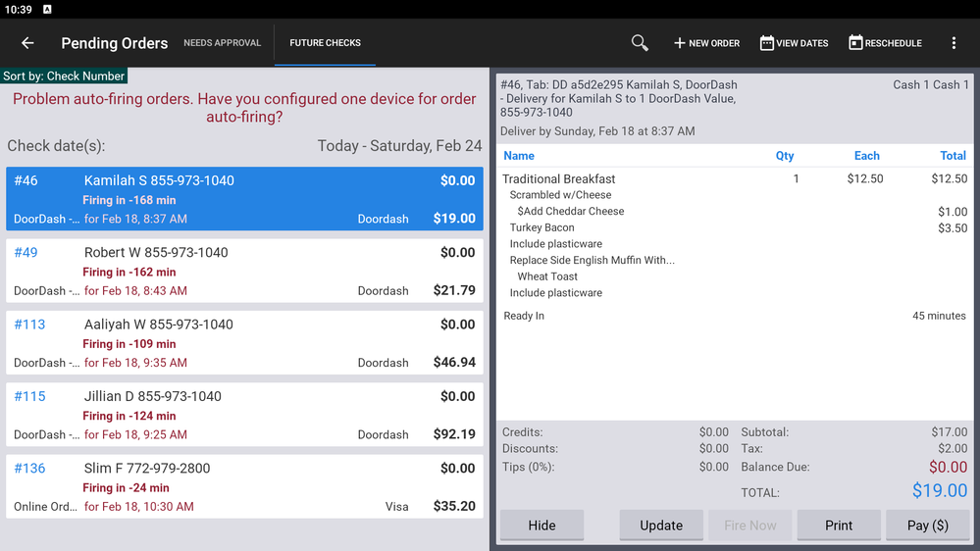Sort items by the Name column header

point(519,156)
